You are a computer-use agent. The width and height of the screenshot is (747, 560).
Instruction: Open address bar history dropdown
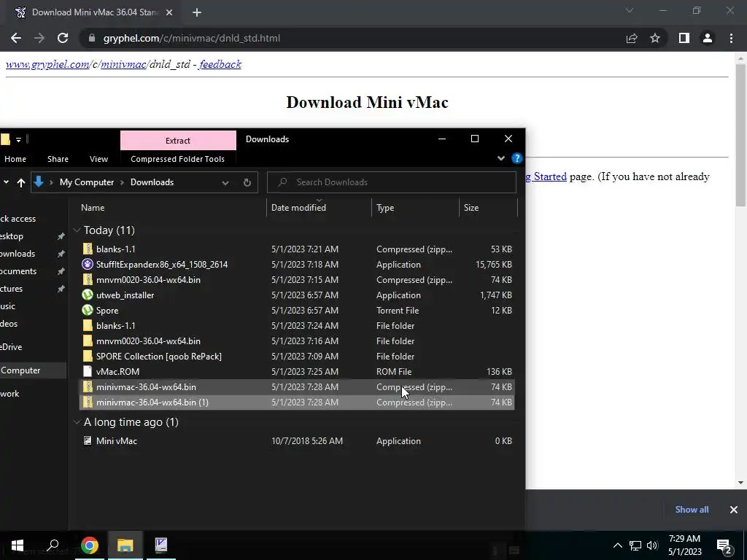click(225, 182)
